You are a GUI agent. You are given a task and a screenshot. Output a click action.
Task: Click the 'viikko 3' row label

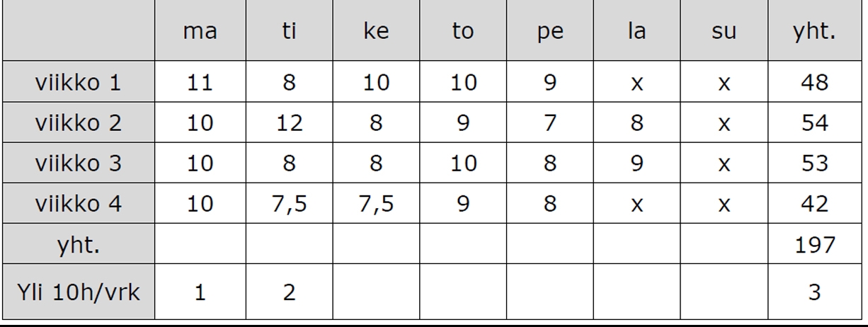click(79, 163)
